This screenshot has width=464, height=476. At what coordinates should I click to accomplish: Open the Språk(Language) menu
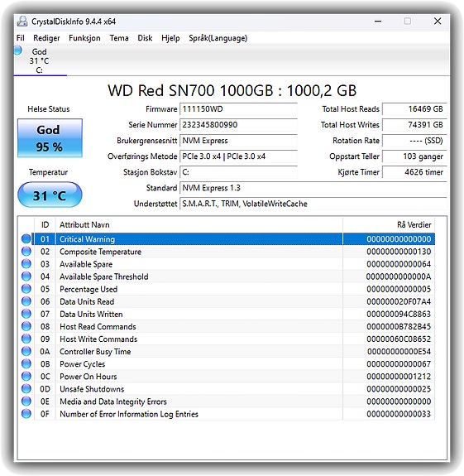218,38
